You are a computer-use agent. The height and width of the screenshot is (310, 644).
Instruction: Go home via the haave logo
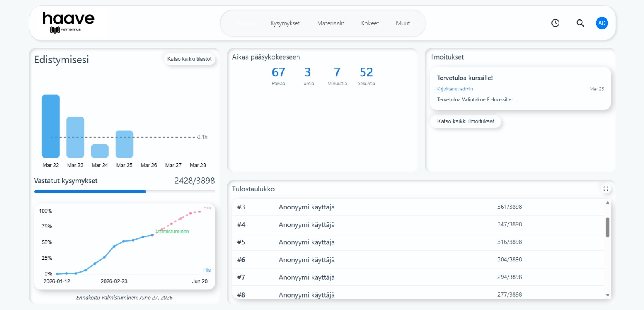tap(68, 23)
